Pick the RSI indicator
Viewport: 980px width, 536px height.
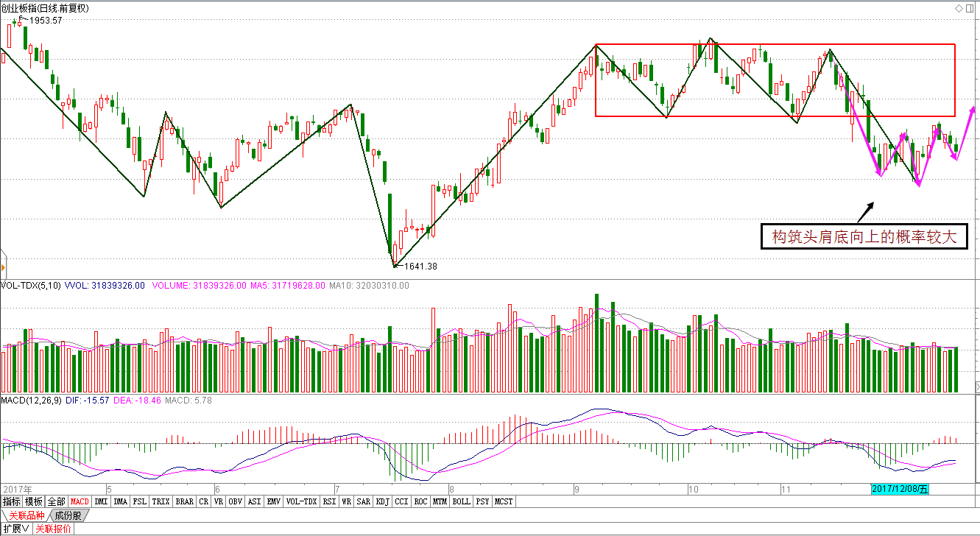[330, 501]
